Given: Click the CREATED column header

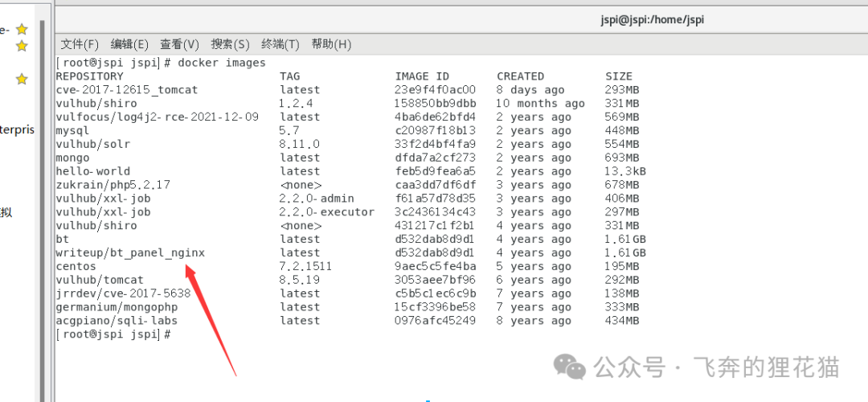Looking at the screenshot, I should tap(520, 76).
